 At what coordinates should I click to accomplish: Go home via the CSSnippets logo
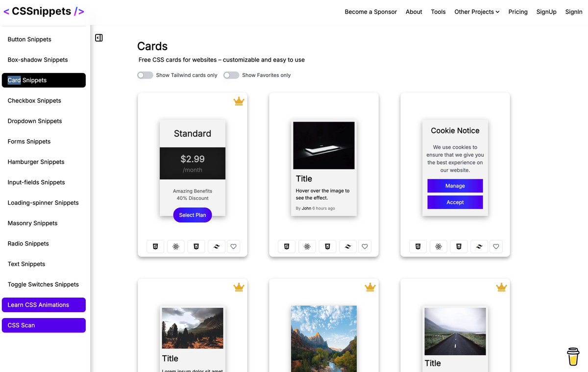point(44,11)
